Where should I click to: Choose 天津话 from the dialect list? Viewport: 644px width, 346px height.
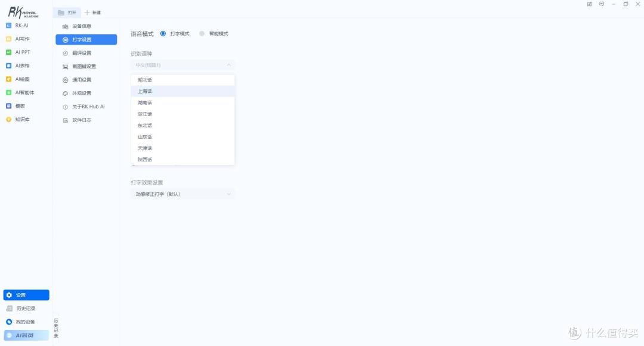183,148
